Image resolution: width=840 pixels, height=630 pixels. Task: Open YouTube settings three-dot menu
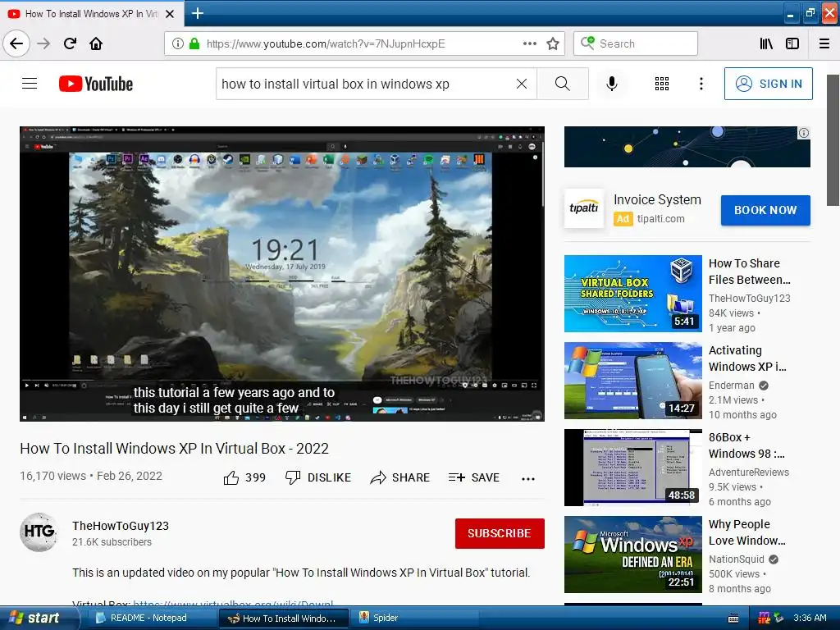pyautogui.click(x=701, y=84)
